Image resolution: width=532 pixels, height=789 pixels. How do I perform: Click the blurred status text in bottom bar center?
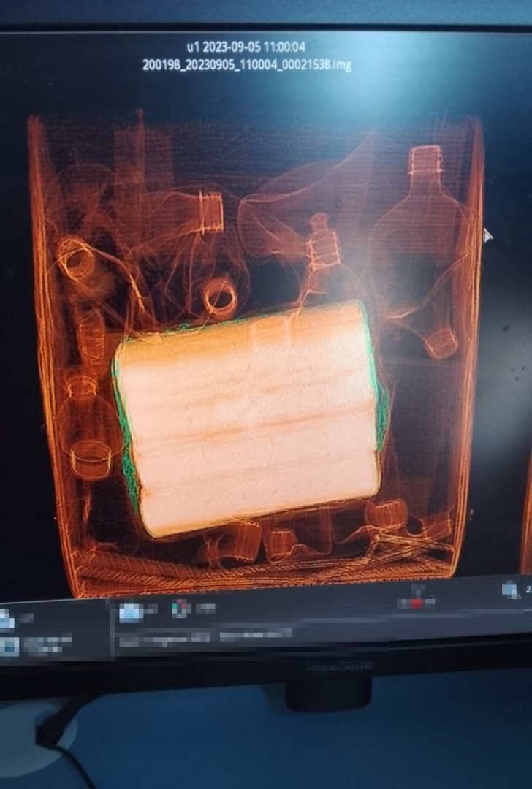point(205,633)
